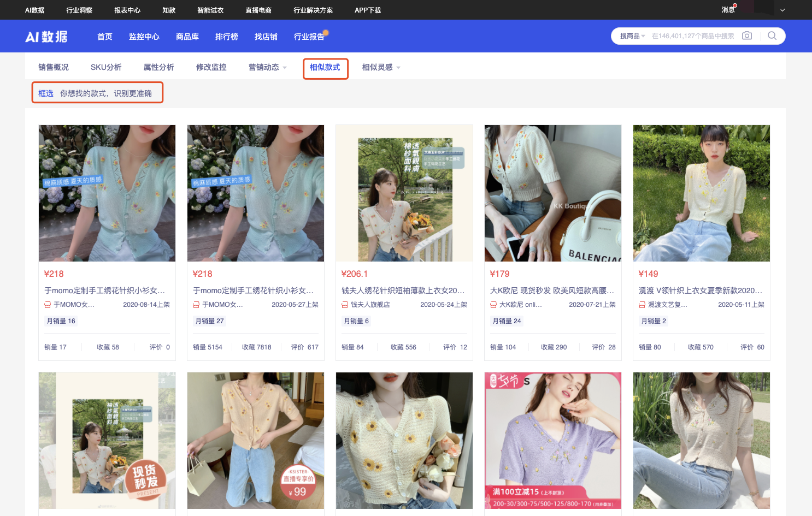
Task: Click shop icon beside 大K欧尼 onli…
Action: pyautogui.click(x=493, y=305)
